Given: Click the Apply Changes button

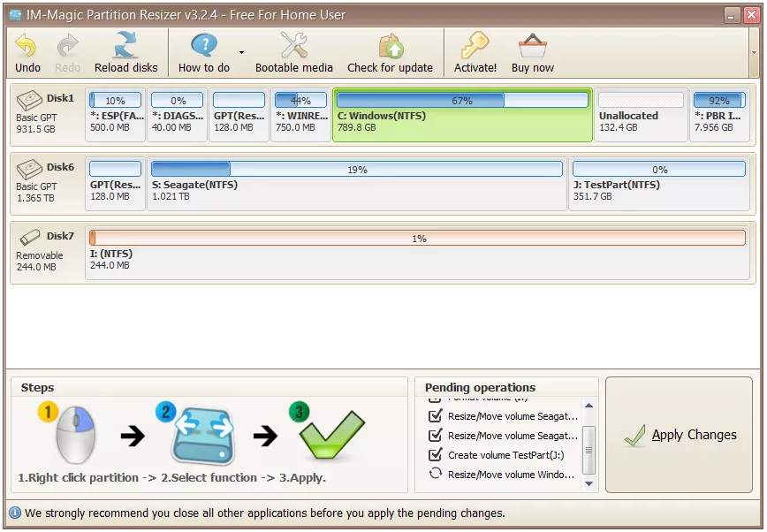Looking at the screenshot, I should [x=679, y=435].
